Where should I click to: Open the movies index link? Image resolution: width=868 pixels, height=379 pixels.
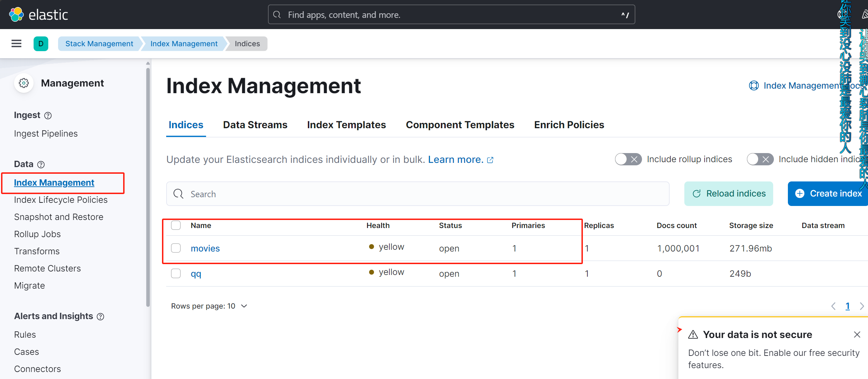[x=205, y=248]
